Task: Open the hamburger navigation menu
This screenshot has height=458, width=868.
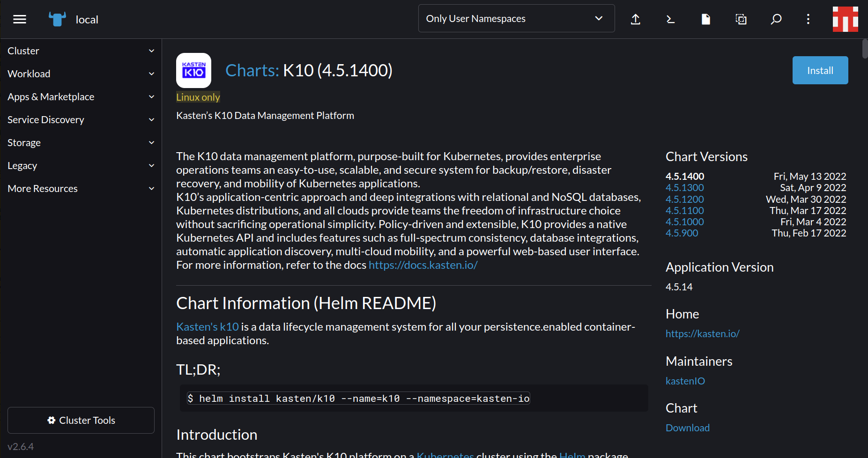Action: (20, 19)
